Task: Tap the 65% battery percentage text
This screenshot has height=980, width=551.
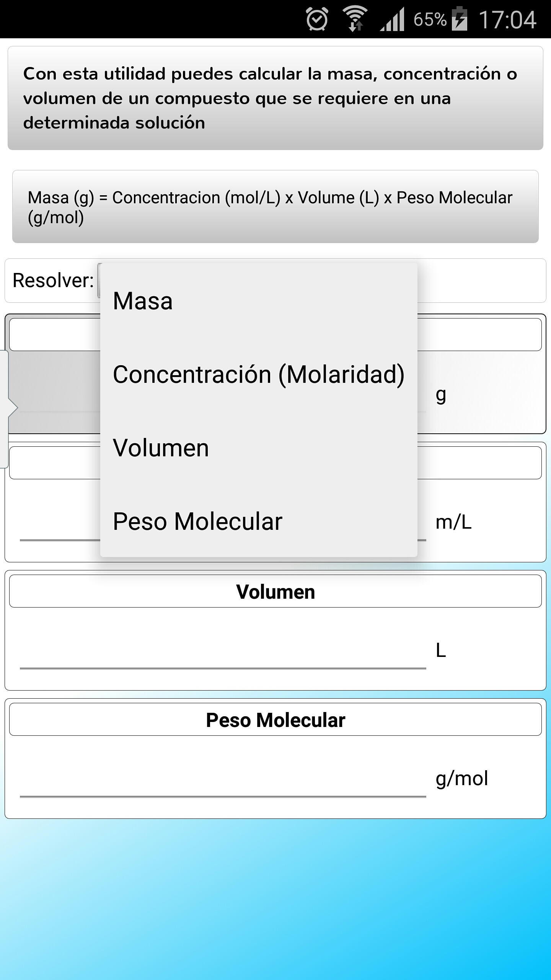Action: tap(430, 19)
